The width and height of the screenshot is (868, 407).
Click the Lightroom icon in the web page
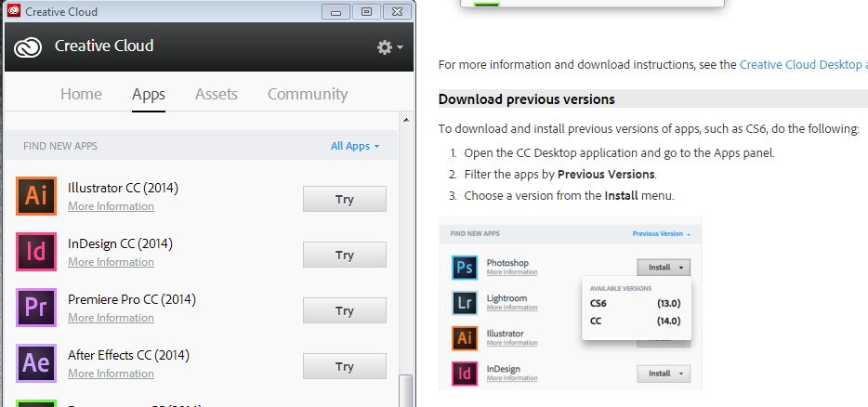(x=465, y=303)
